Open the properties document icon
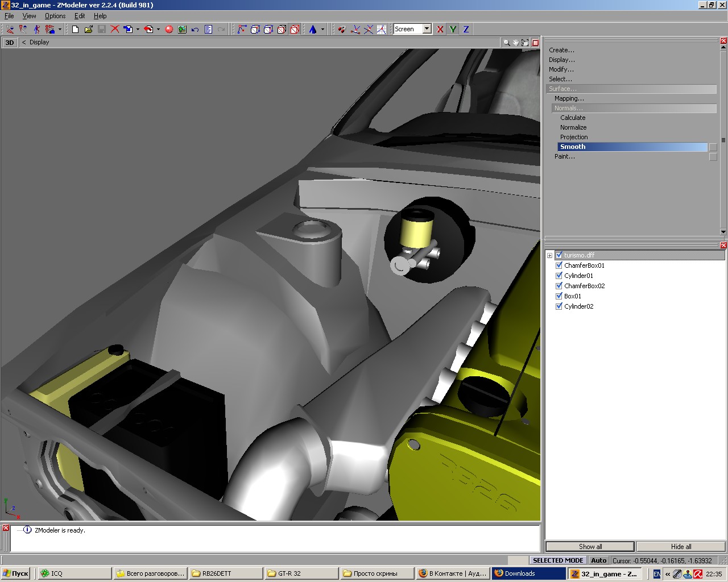 pyautogui.click(x=208, y=29)
